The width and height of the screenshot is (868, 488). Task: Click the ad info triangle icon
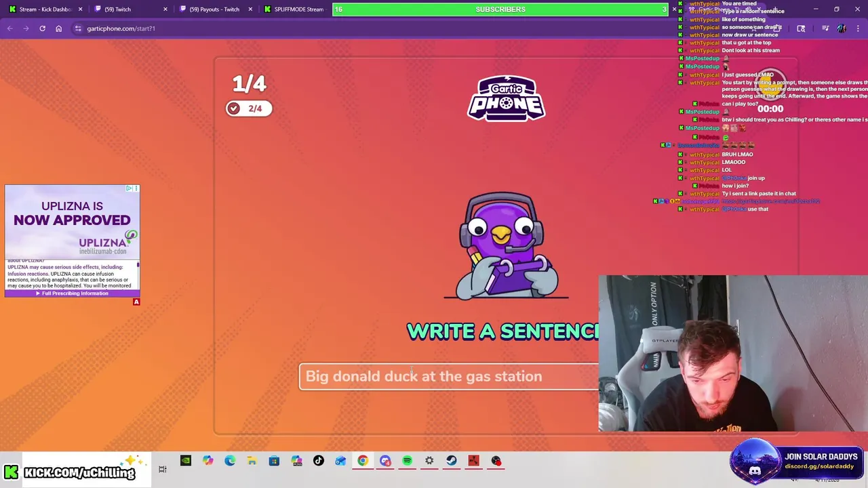(129, 188)
